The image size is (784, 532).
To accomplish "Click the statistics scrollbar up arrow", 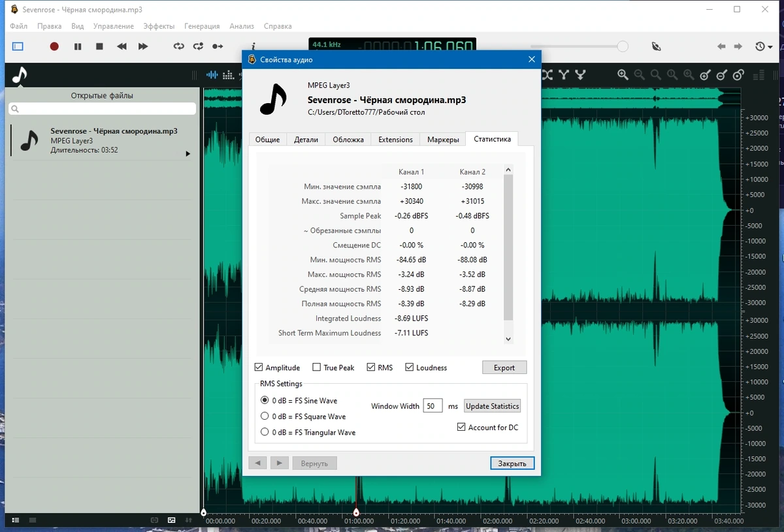I will pos(508,170).
